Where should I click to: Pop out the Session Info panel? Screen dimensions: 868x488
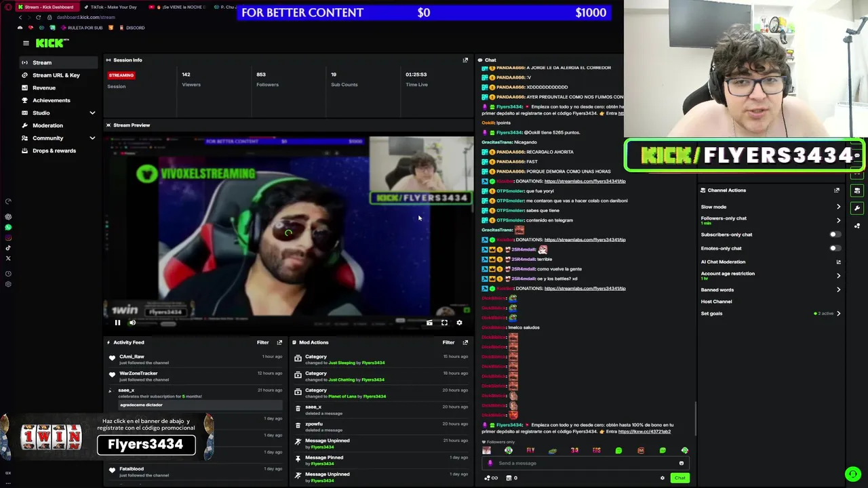465,60
